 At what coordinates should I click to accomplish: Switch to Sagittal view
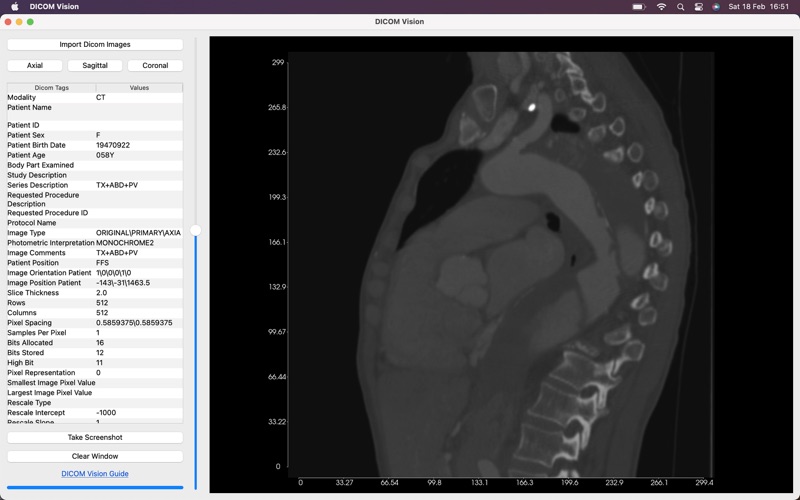coord(95,65)
